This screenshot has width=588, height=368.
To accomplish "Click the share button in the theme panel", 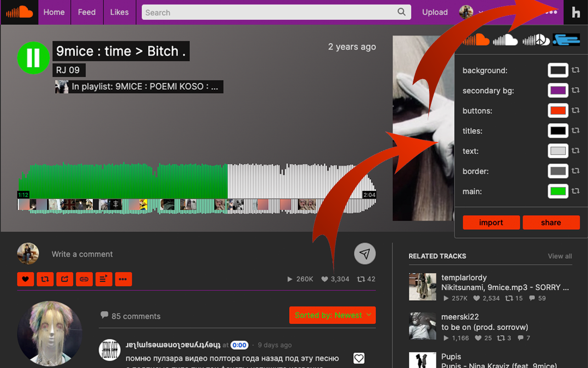I will coord(551,223).
